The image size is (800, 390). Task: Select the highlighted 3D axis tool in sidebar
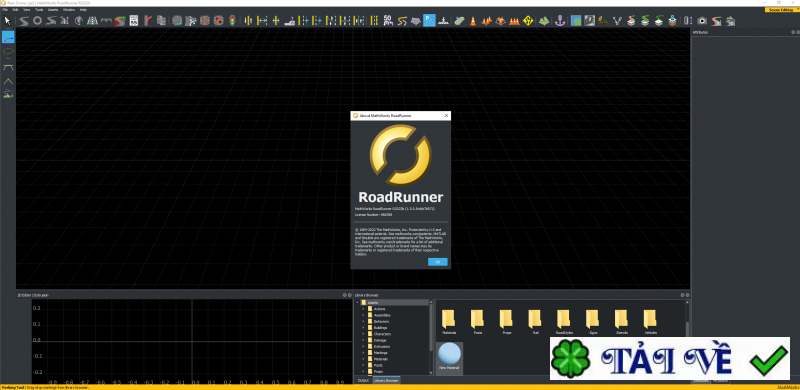click(x=8, y=37)
